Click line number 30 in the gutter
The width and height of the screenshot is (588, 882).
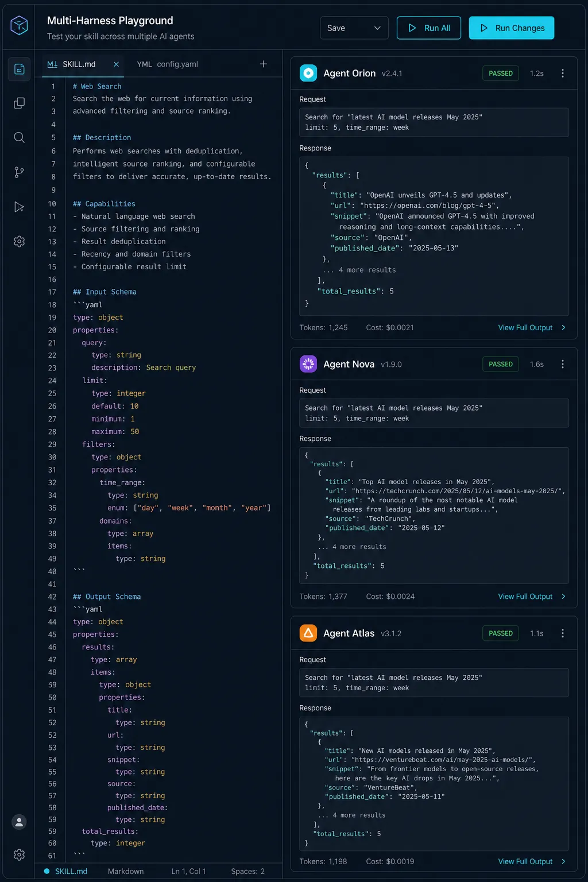coord(52,457)
